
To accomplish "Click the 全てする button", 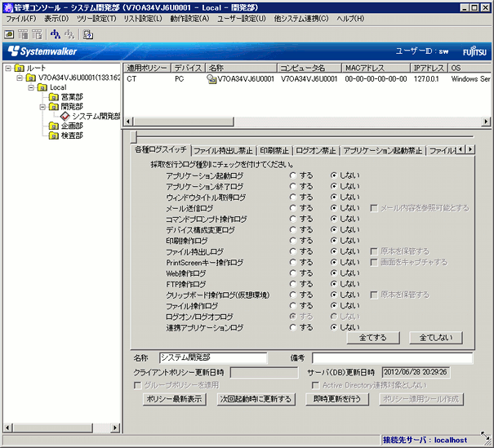I will point(373,338).
